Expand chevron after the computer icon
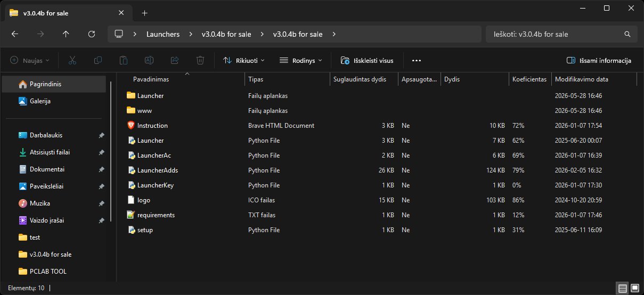Image resolution: width=644 pixels, height=295 pixels. 135,34
